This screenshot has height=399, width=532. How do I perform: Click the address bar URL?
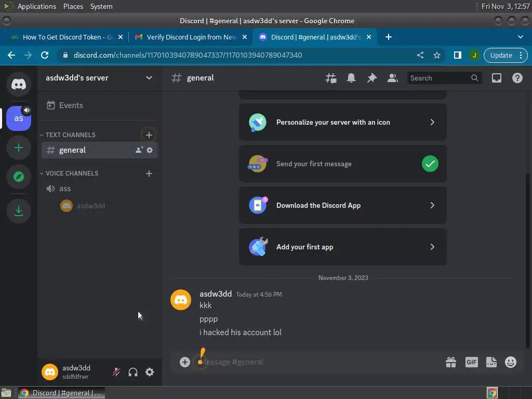(x=188, y=55)
